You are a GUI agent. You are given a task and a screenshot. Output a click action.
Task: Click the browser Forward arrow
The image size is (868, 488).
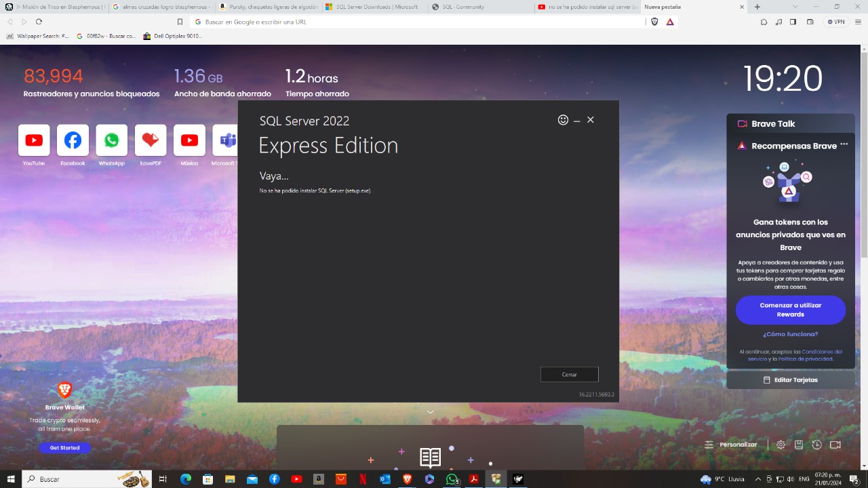pos(24,22)
